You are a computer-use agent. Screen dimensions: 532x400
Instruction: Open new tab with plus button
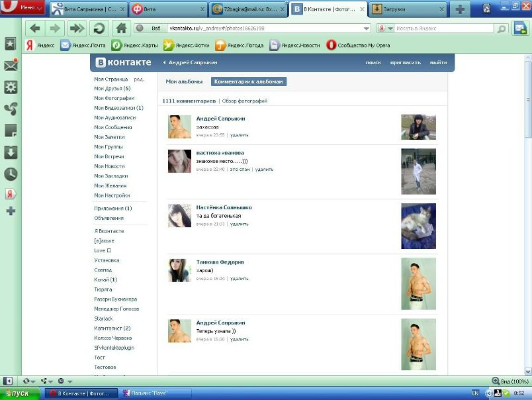pos(459,9)
